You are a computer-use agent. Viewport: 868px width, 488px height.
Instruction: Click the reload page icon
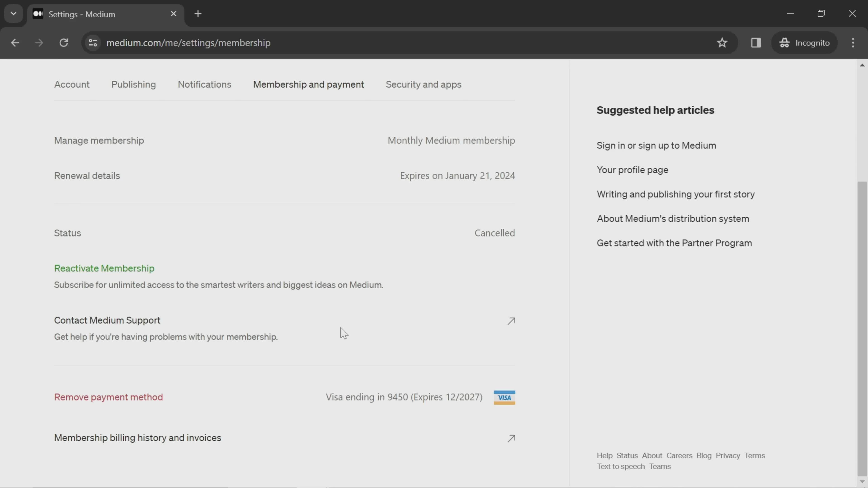click(64, 42)
